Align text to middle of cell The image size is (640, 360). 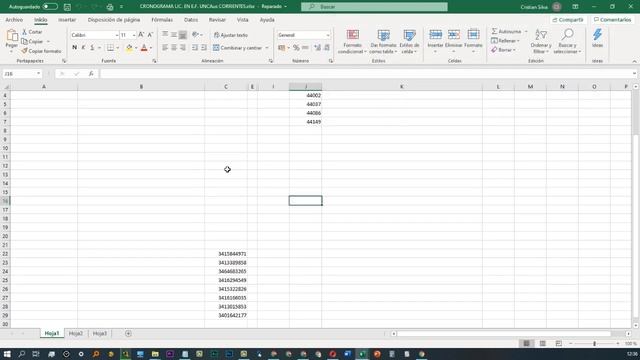pyautogui.click(x=174, y=35)
